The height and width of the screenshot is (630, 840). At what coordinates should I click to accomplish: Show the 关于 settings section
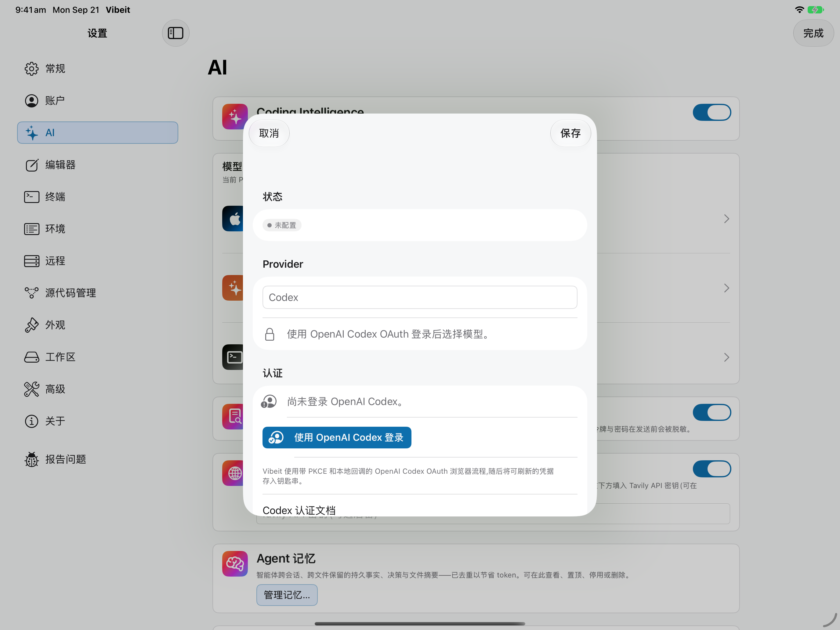[x=98, y=421]
